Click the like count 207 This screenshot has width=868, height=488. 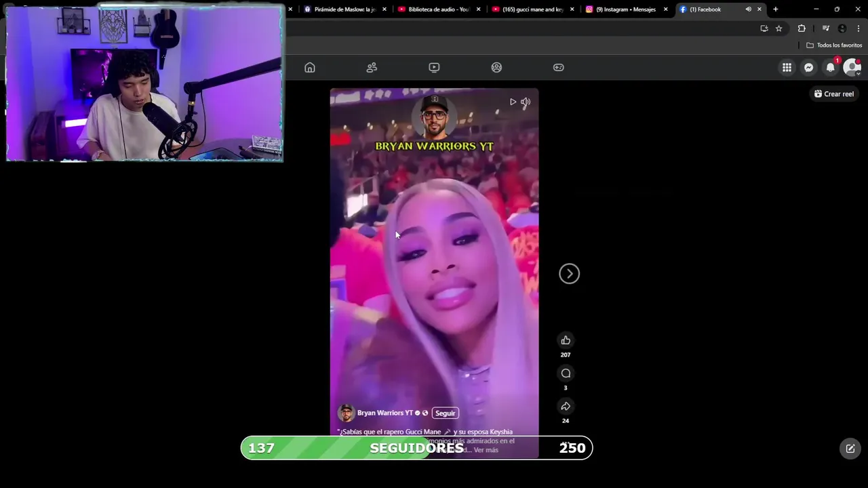(x=566, y=354)
